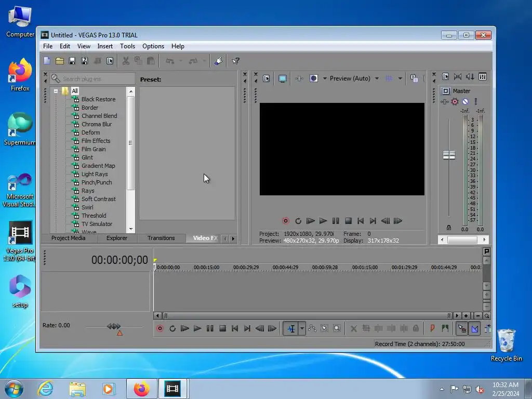Solo the Master bus

point(476,101)
